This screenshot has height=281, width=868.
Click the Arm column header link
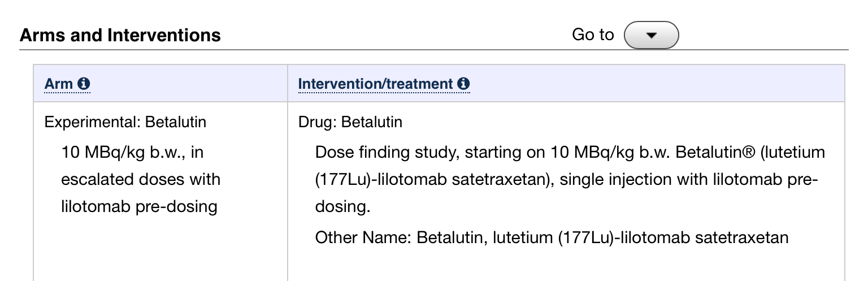point(59,84)
